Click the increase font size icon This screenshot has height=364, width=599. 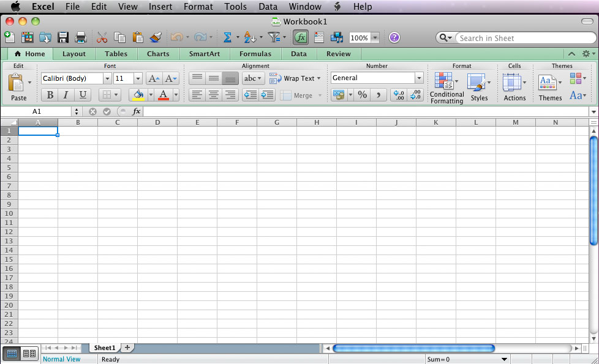pos(154,78)
